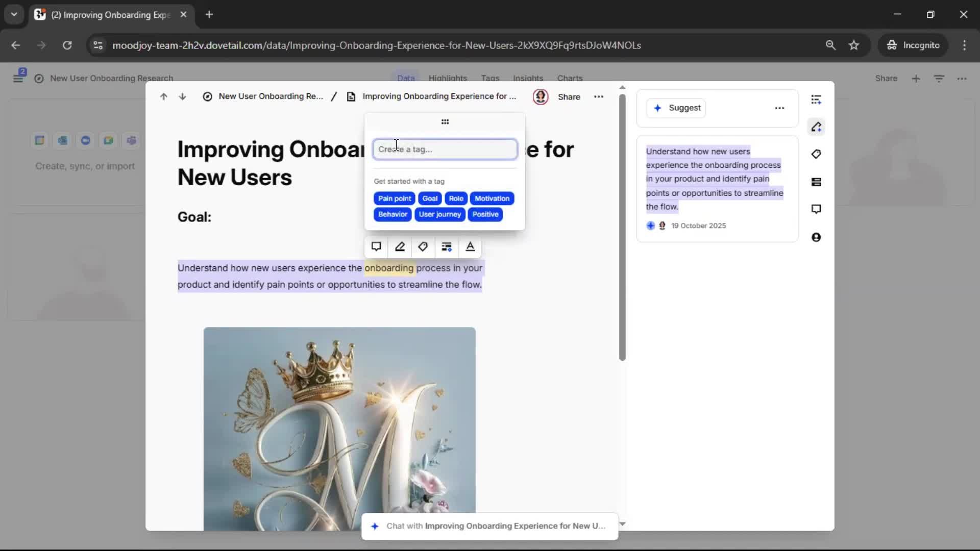Screen dimensions: 980x551
Task: Click the comment icon in floating toolbar
Action: (376, 247)
